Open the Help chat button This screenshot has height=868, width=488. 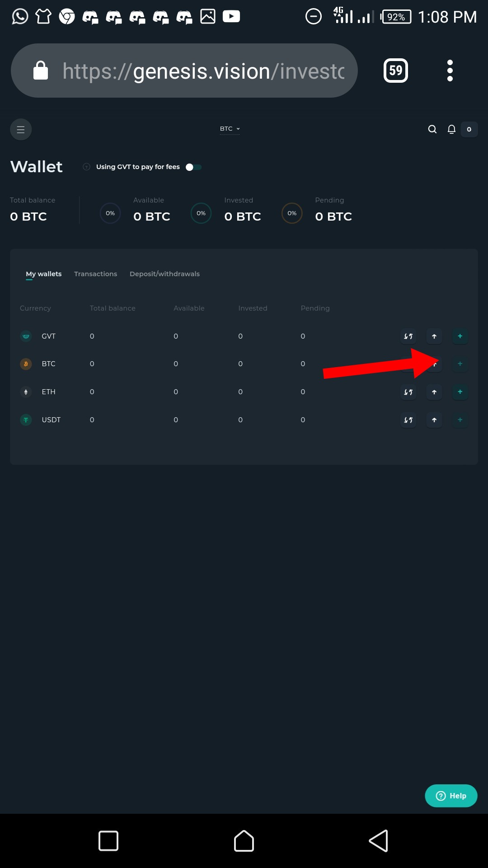point(451,796)
